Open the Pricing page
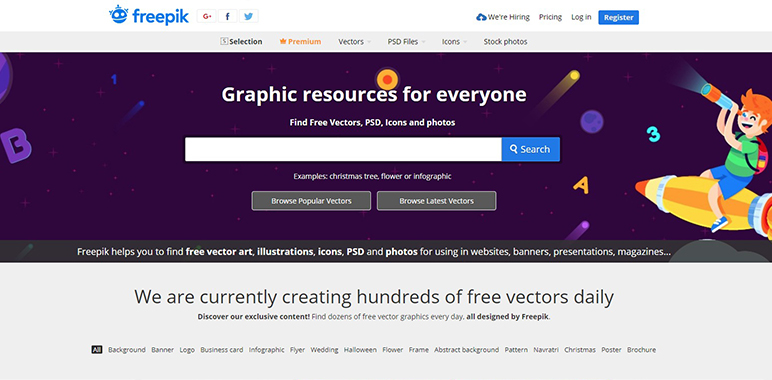The height and width of the screenshot is (380, 772). click(x=550, y=17)
